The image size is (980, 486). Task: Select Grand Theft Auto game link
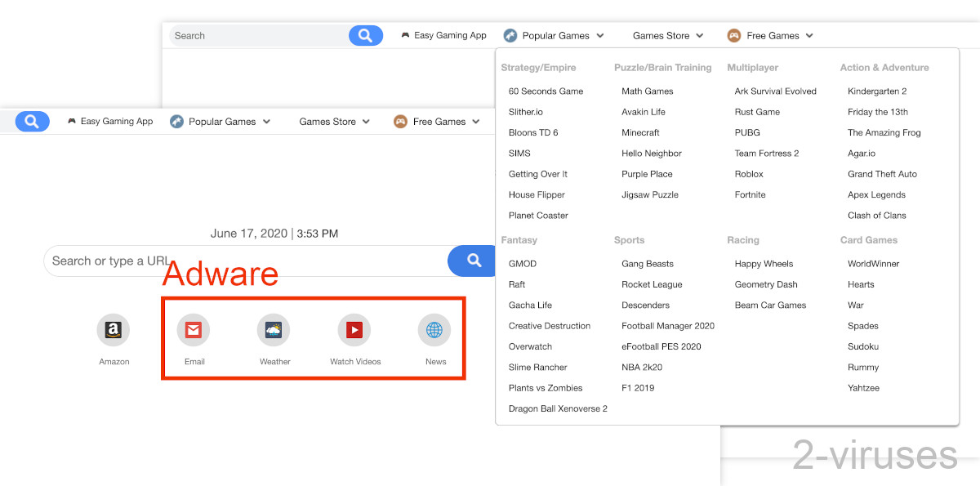882,174
